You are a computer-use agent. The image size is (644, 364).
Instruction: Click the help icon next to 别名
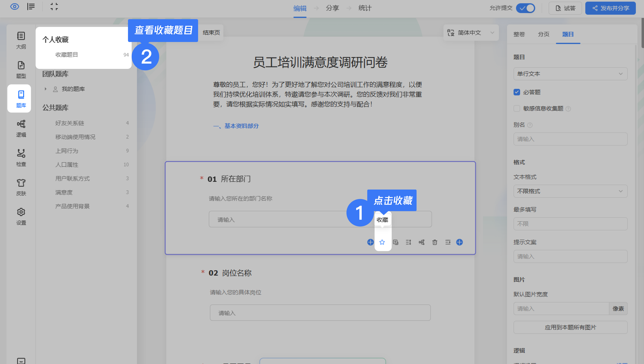click(530, 125)
